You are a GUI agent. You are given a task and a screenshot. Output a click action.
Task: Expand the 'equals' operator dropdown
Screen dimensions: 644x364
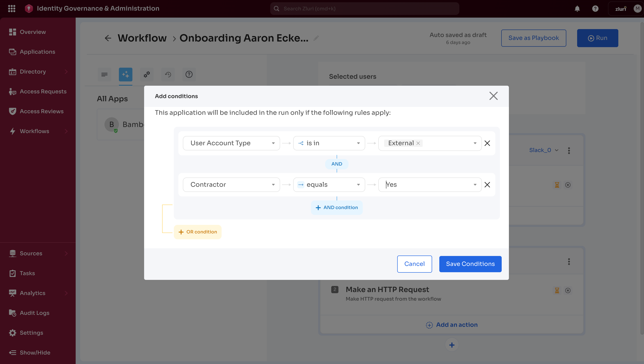[329, 185]
